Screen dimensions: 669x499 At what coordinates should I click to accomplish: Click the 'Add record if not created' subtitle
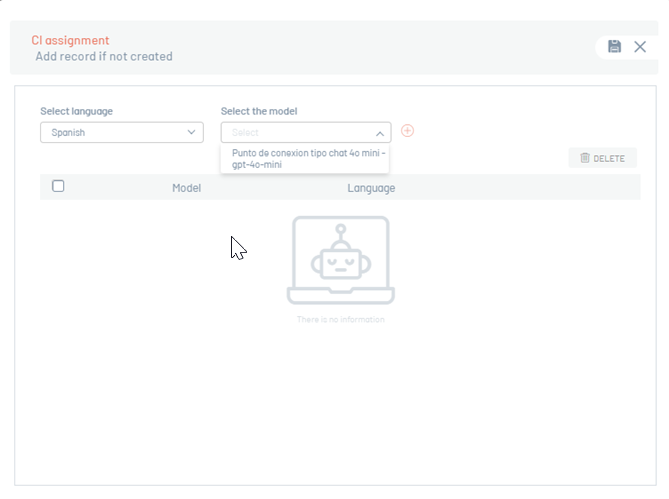tap(104, 57)
